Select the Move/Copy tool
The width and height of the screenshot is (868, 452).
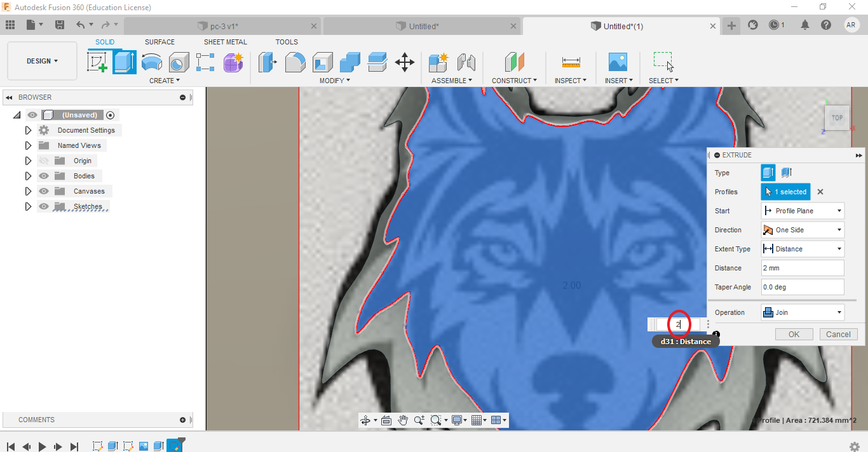click(x=405, y=62)
